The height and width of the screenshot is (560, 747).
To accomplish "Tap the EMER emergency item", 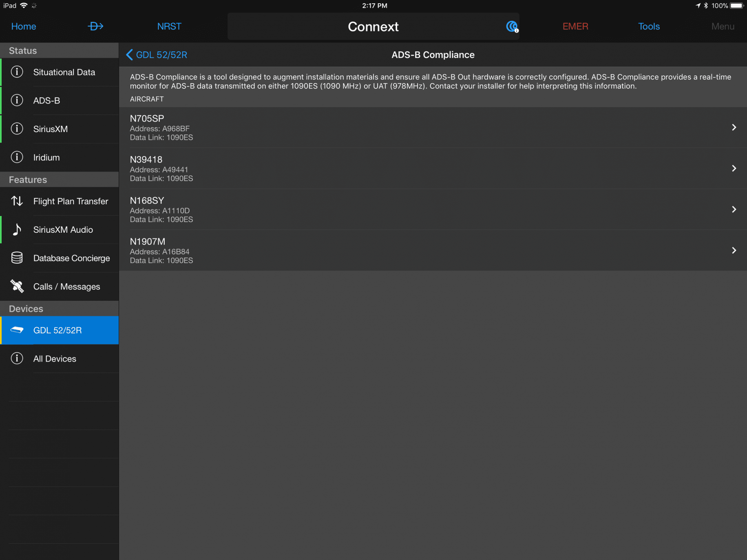I will (575, 26).
